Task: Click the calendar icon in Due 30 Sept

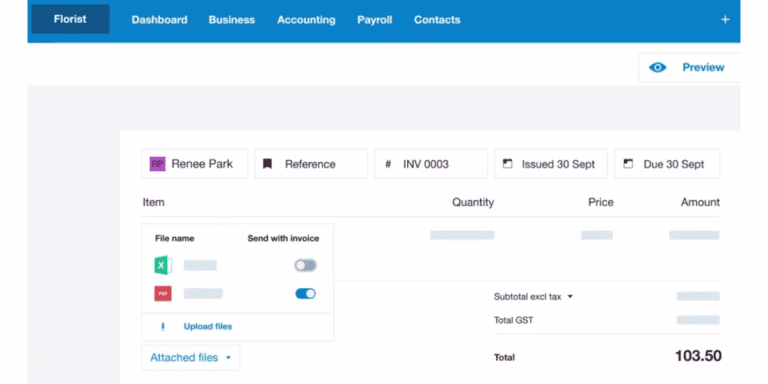Action: point(628,164)
